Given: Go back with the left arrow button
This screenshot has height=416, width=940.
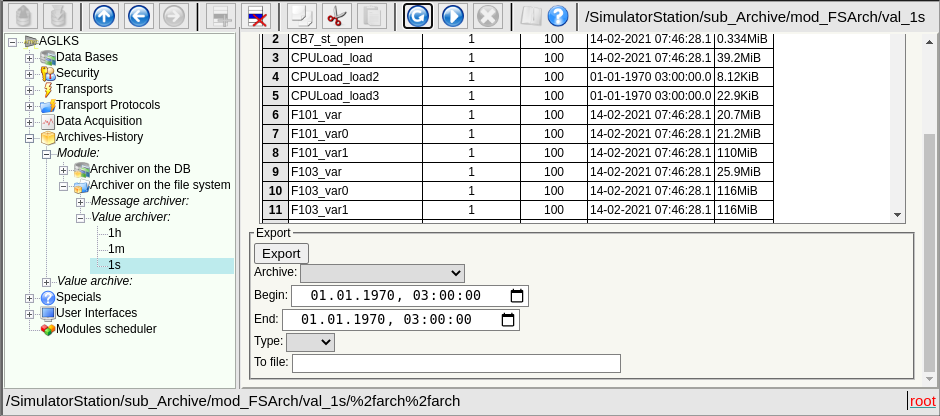Looking at the screenshot, I should coord(139,16).
